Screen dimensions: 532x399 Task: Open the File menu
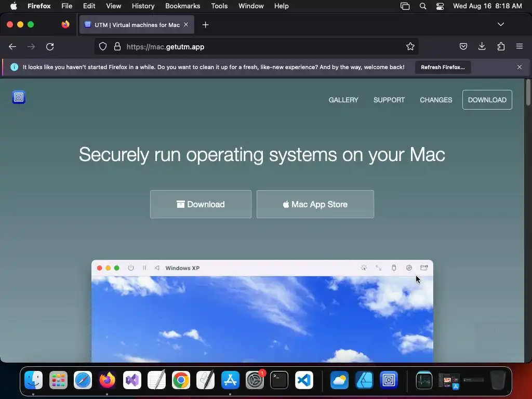67,6
